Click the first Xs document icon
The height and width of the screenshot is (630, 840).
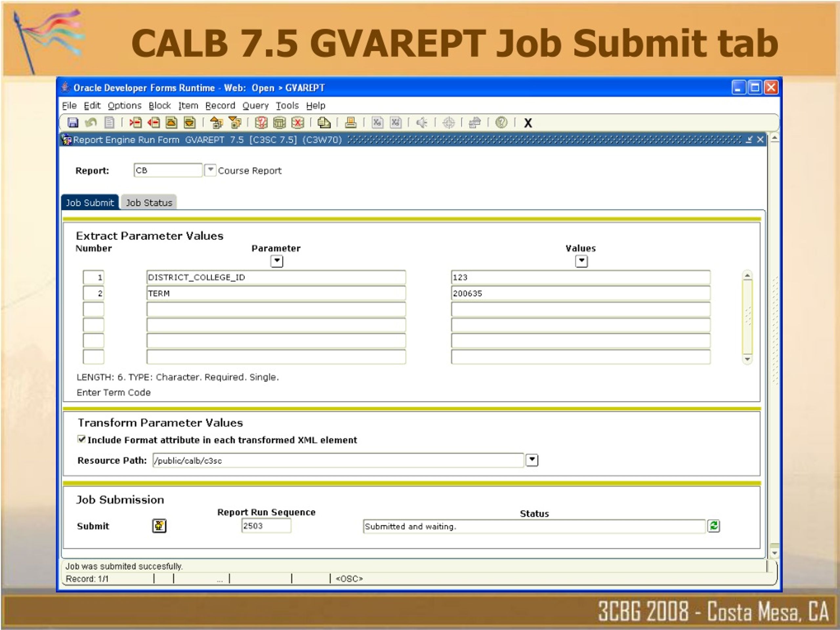point(377,123)
